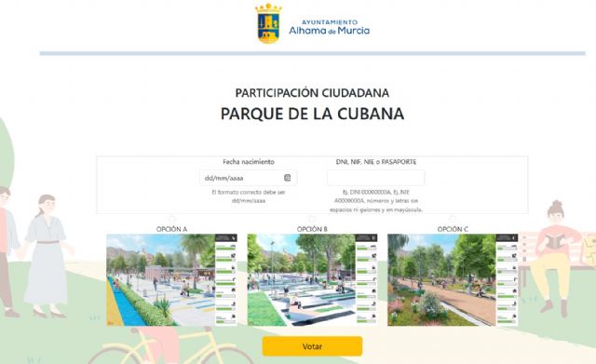Select the Opción A radio button
The height and width of the screenshot is (364, 596).
171,219
